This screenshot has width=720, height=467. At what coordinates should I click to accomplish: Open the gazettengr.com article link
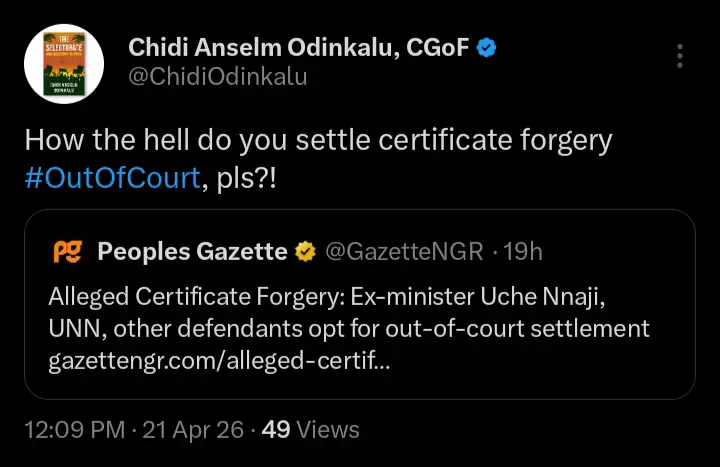click(x=219, y=361)
